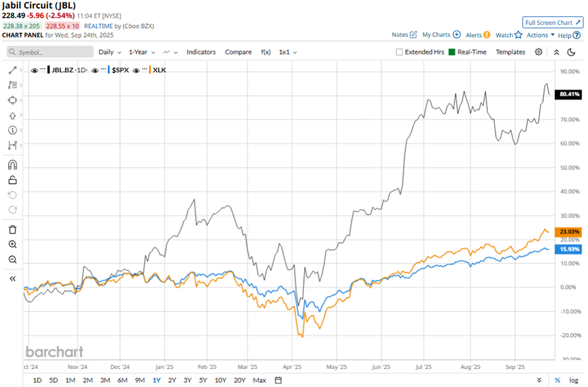
Task: Open the Templates menu
Action: click(510, 52)
